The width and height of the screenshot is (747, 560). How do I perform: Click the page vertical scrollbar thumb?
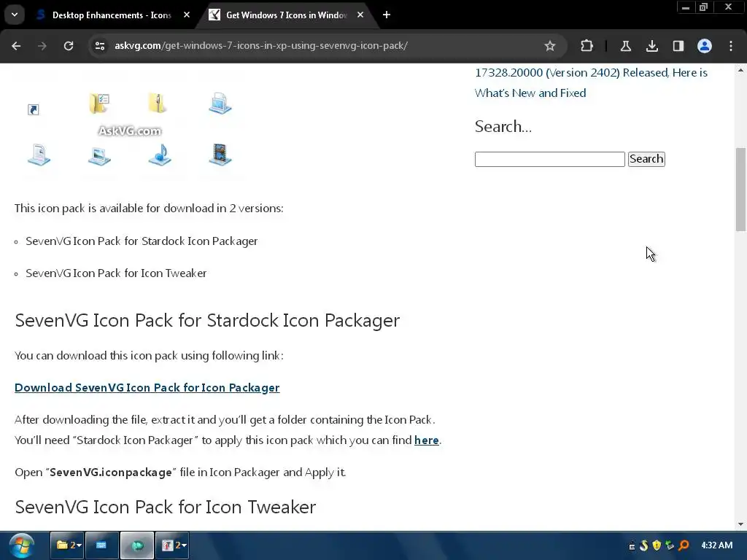click(740, 190)
